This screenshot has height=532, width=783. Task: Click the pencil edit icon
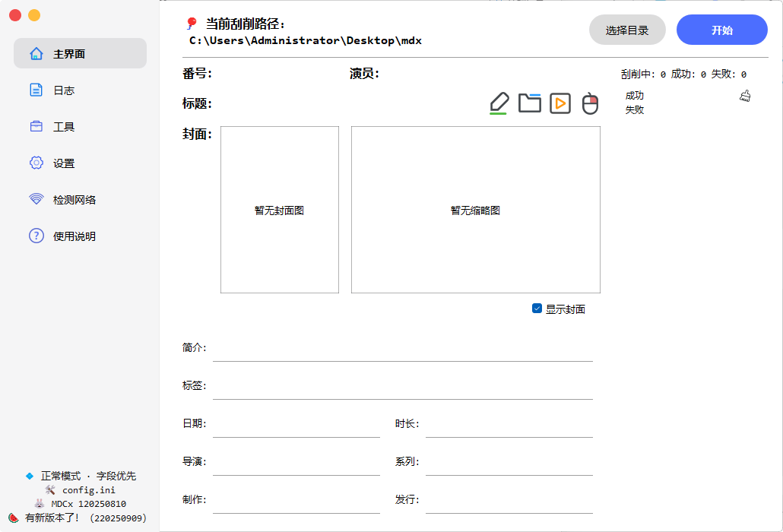point(499,103)
